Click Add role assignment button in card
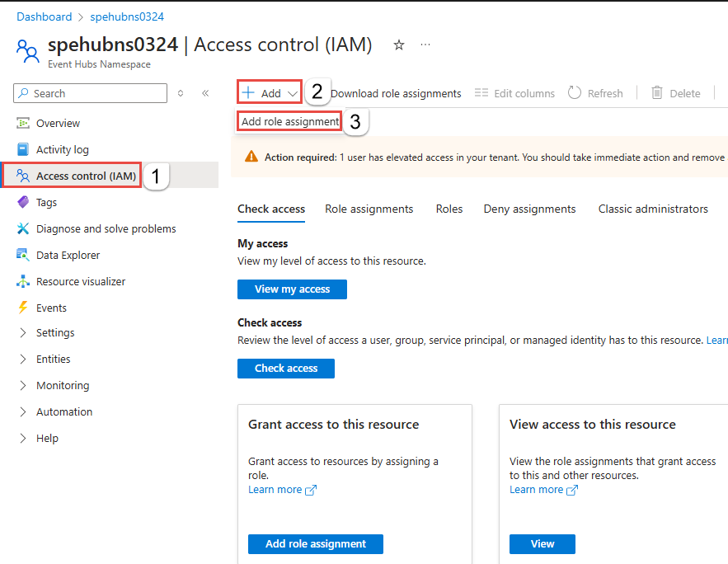The height and width of the screenshot is (564, 728). 316,544
